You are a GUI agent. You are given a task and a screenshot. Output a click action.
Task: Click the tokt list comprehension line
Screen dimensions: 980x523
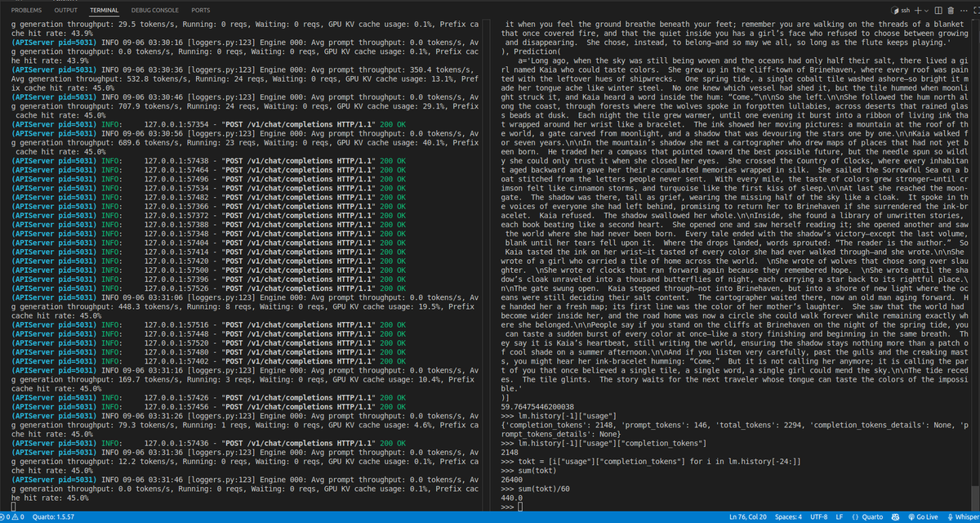[650, 461]
